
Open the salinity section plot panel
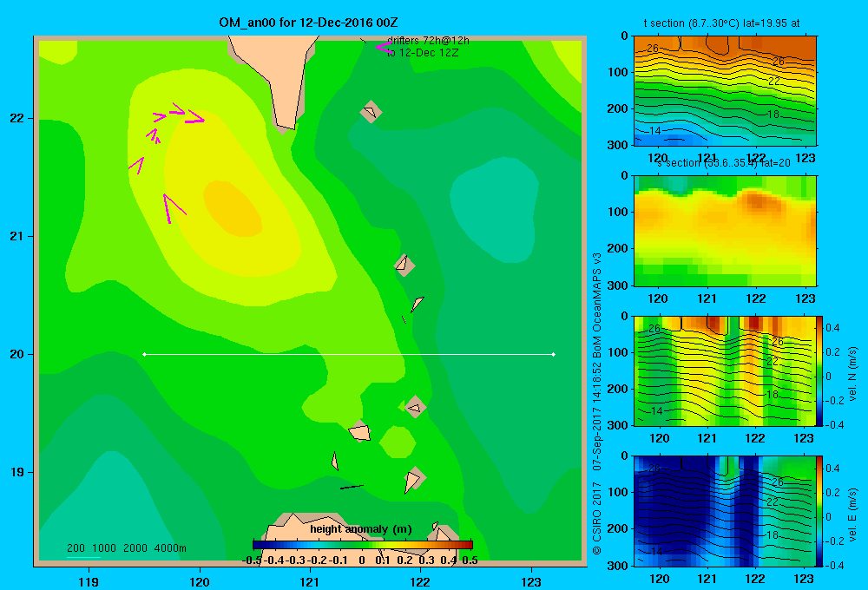[x=725, y=231]
